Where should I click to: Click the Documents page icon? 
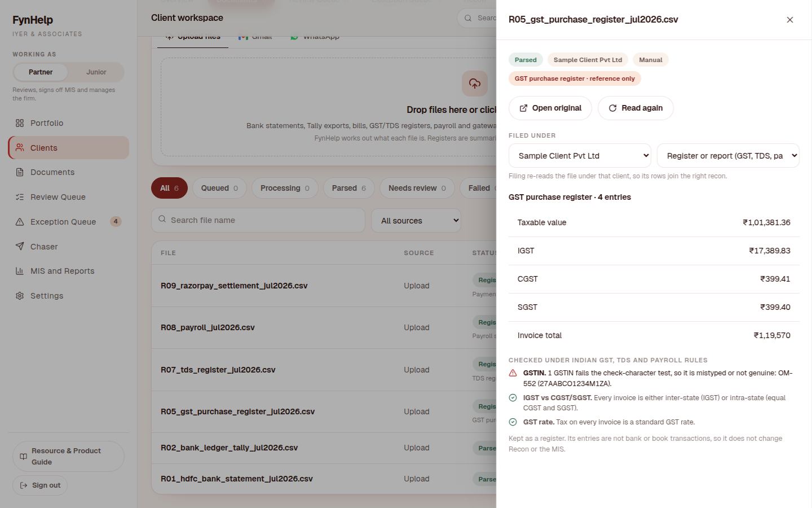[20, 172]
